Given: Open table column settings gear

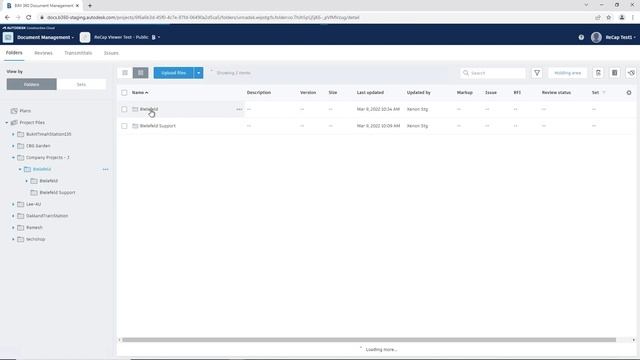Looking at the screenshot, I should coord(629,93).
